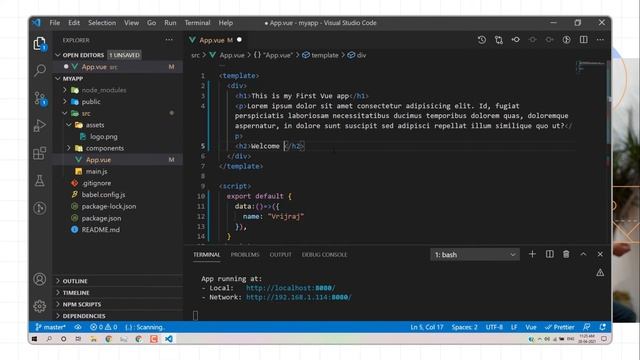Open the localhost:8080 link in terminal
Image resolution: width=640 pixels, height=360 pixels.
coord(290,288)
